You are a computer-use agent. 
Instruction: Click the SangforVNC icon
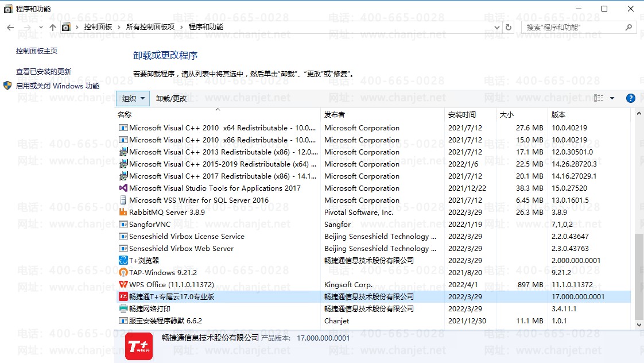coord(123,224)
